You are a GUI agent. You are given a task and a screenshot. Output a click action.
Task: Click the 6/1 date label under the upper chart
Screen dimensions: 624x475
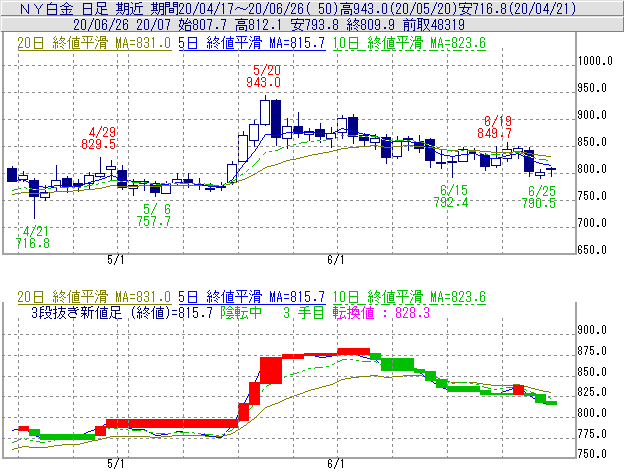coord(336,260)
